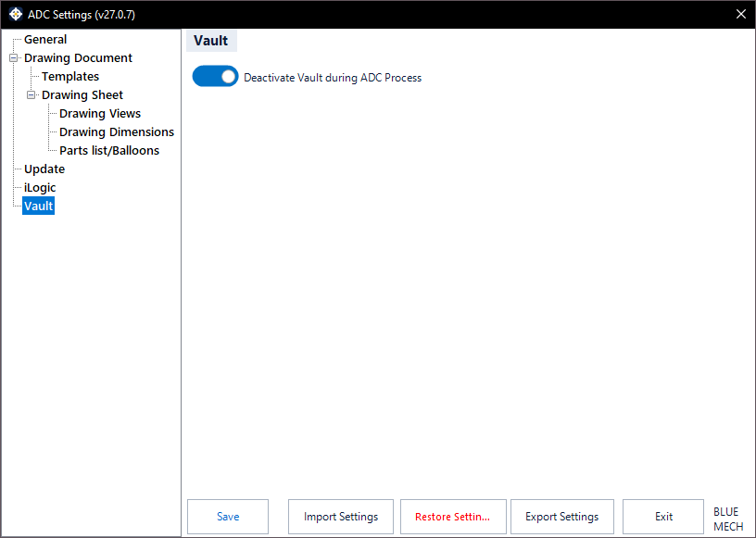Screen dimensions: 756x538
Task: Select Vault in the settings tree
Action: coord(39,206)
